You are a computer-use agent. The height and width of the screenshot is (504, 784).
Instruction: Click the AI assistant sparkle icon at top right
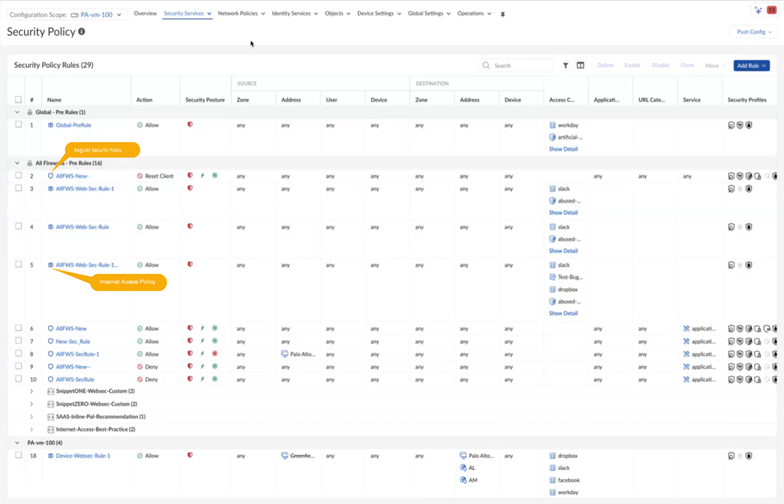[x=758, y=9]
